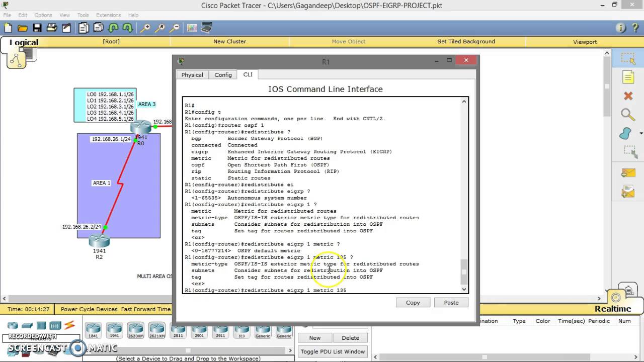
Task: Switch to Logical workspace tab
Action: pos(24,42)
